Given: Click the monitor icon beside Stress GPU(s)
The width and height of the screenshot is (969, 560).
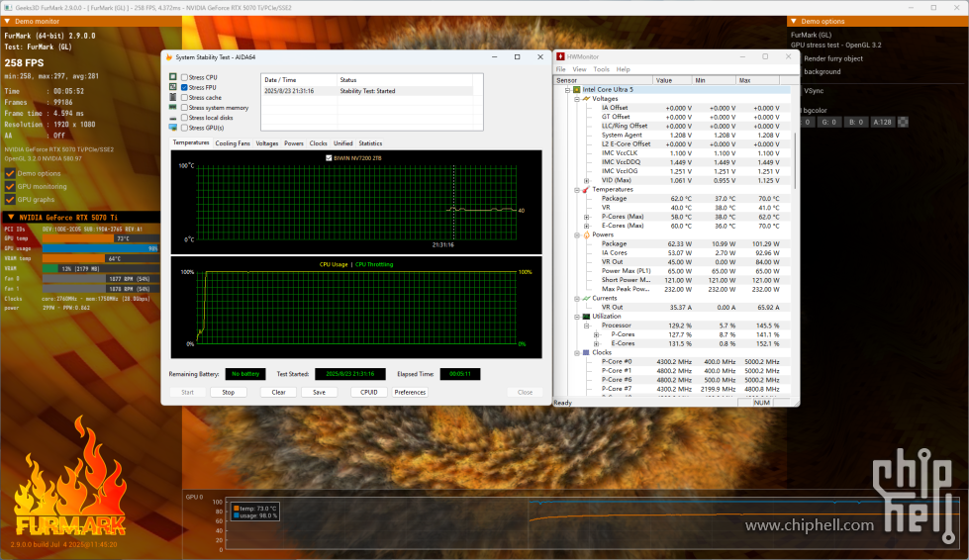Looking at the screenshot, I should click(173, 128).
